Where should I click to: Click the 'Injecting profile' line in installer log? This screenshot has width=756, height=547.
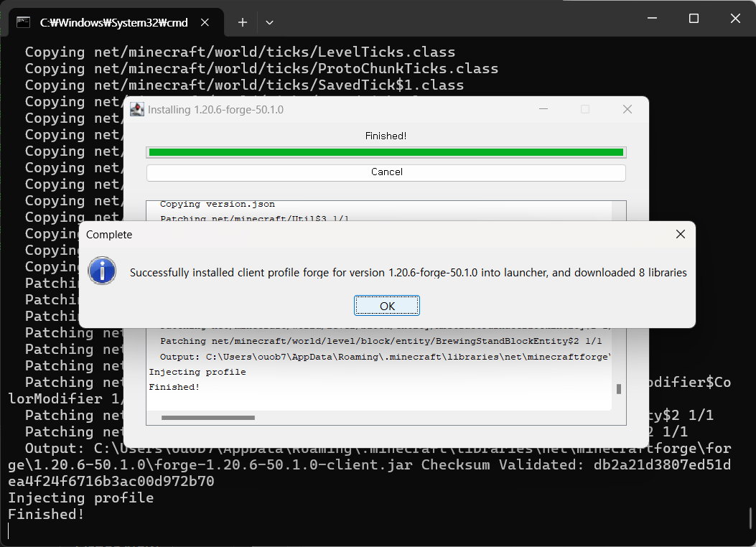click(197, 372)
